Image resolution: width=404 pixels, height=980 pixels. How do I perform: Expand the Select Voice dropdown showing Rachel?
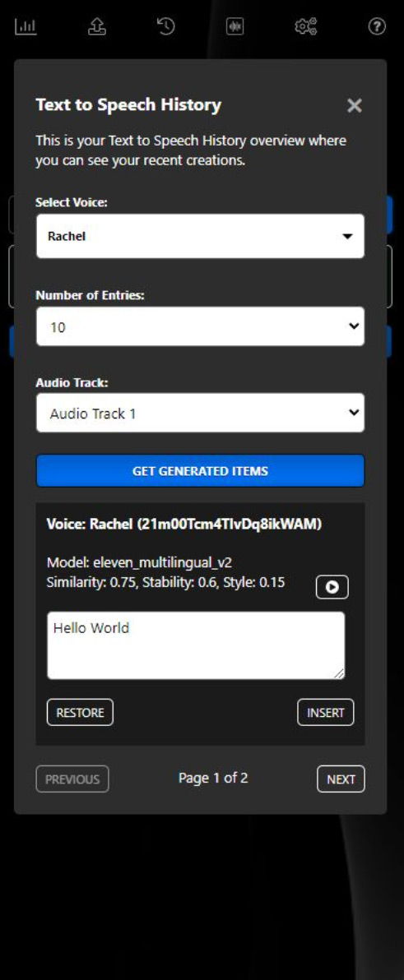[200, 236]
